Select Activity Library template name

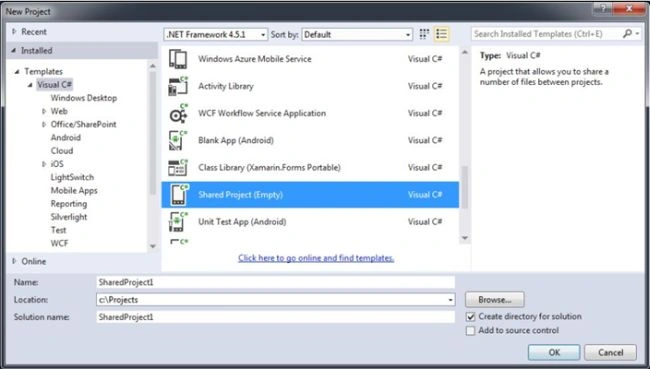(226, 86)
